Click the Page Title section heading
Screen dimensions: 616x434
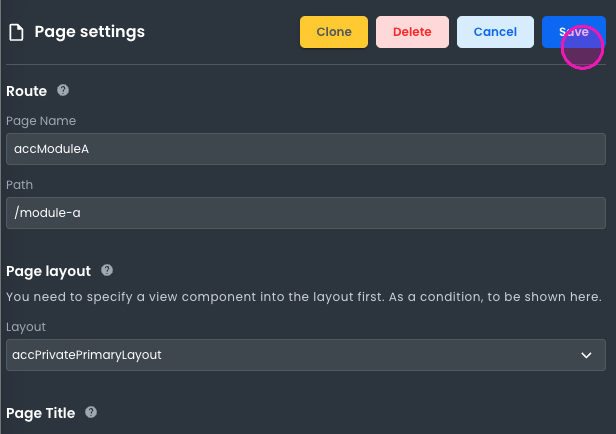pos(40,413)
